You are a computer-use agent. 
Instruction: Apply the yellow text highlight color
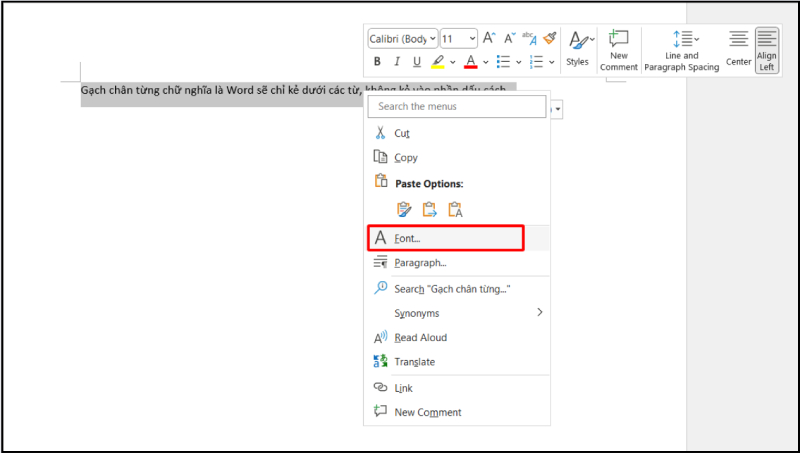438,62
